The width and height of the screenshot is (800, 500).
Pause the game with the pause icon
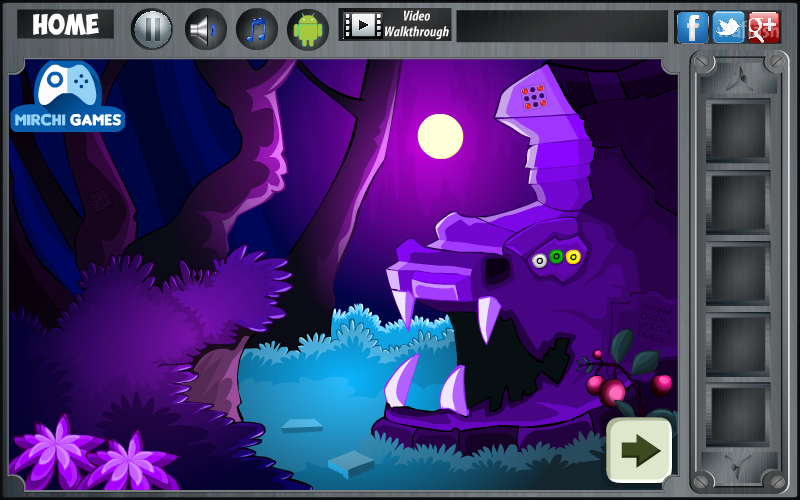[x=152, y=29]
